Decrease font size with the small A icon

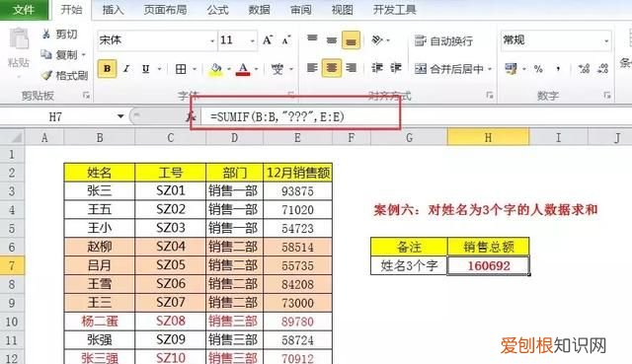pyautogui.click(x=286, y=40)
